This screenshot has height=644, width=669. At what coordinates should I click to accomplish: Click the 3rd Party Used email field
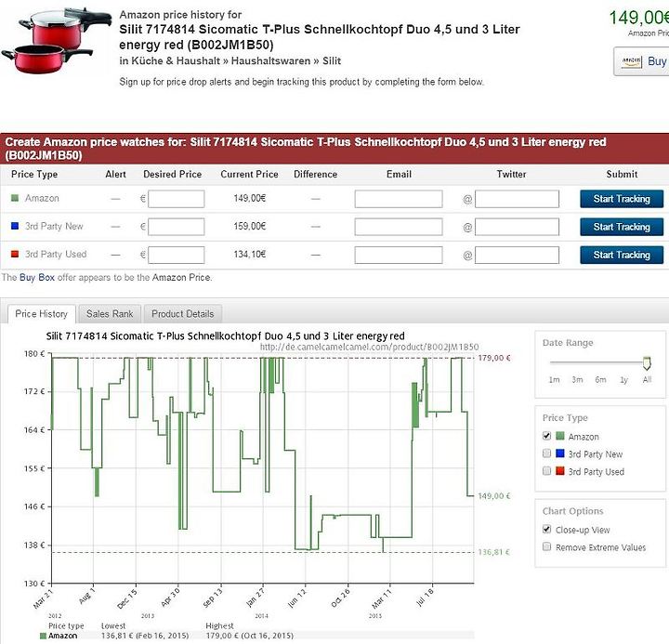click(399, 256)
